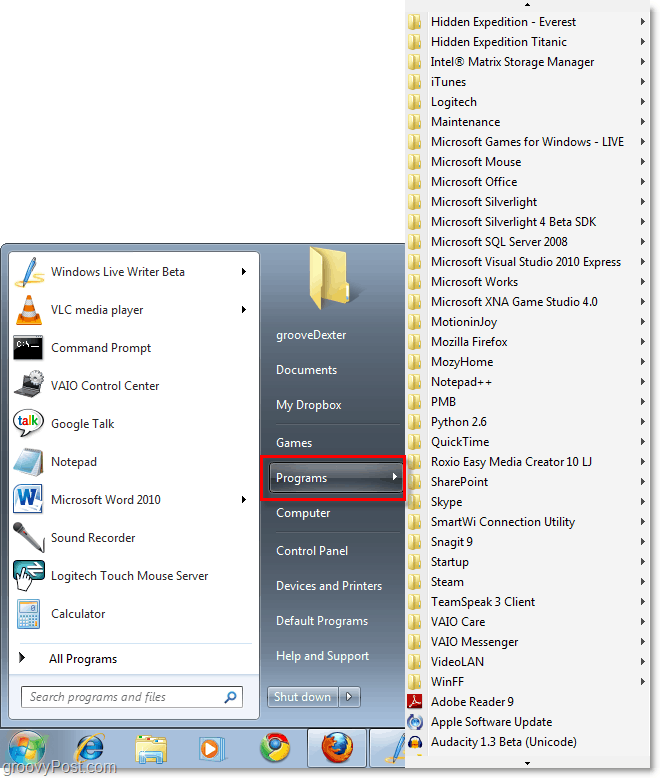Click the Steam folder icon
The width and height of the screenshot is (660, 778).
(414, 582)
